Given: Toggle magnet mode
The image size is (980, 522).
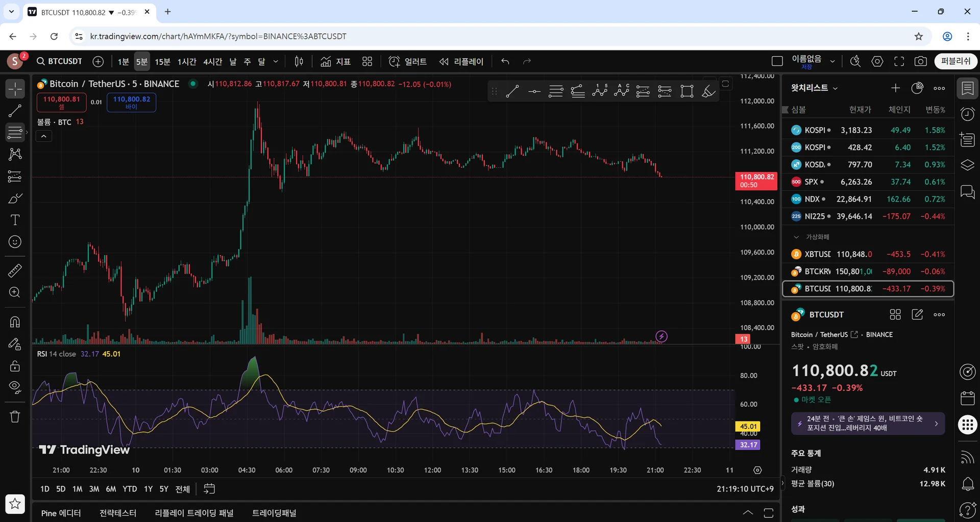Looking at the screenshot, I should pos(15,322).
